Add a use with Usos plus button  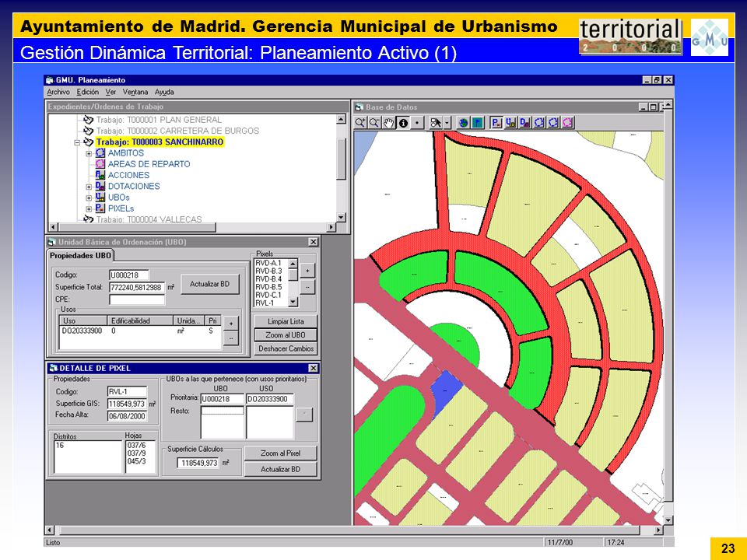pos(230,324)
